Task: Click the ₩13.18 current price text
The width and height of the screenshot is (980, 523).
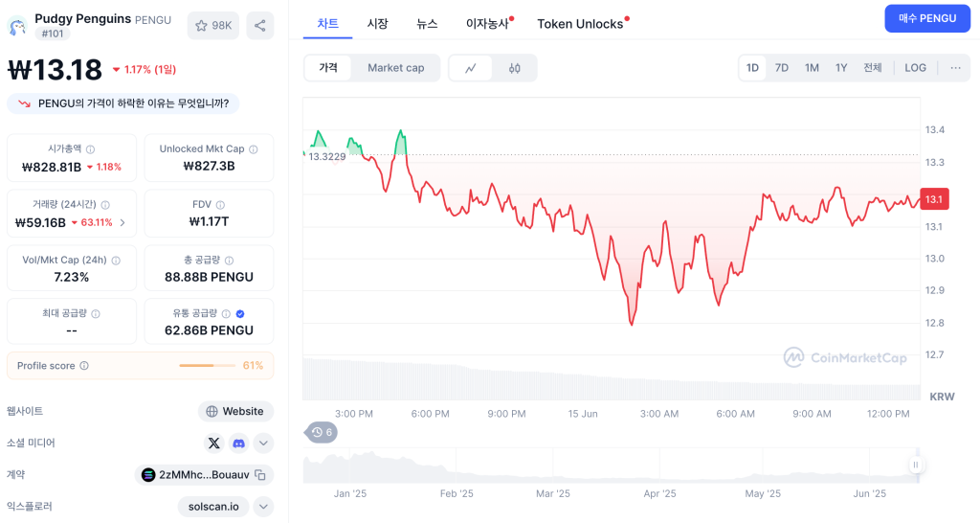Action: (55, 69)
